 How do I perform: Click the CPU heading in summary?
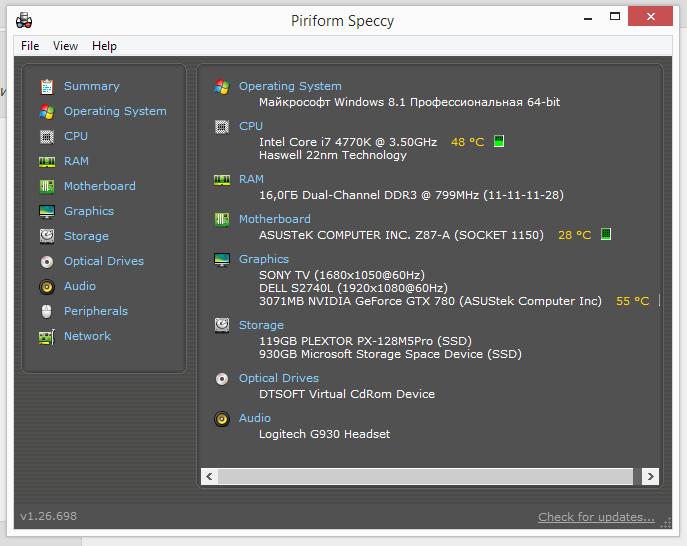pyautogui.click(x=251, y=126)
